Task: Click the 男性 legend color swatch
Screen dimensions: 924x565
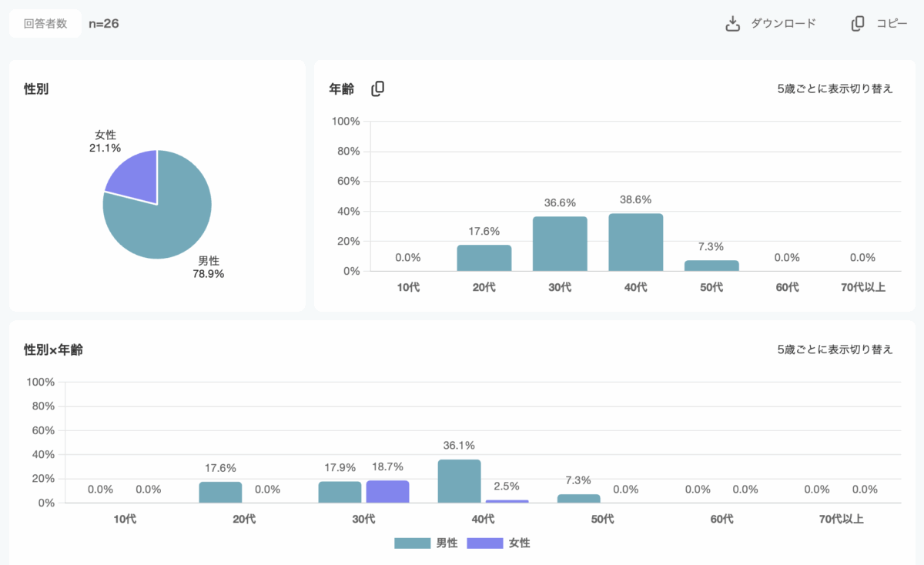Action: [x=412, y=543]
